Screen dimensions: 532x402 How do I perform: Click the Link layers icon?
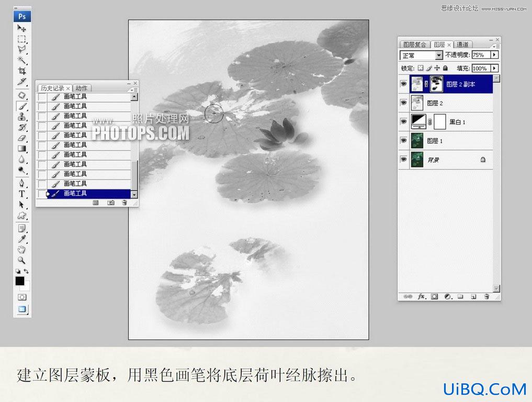point(408,296)
